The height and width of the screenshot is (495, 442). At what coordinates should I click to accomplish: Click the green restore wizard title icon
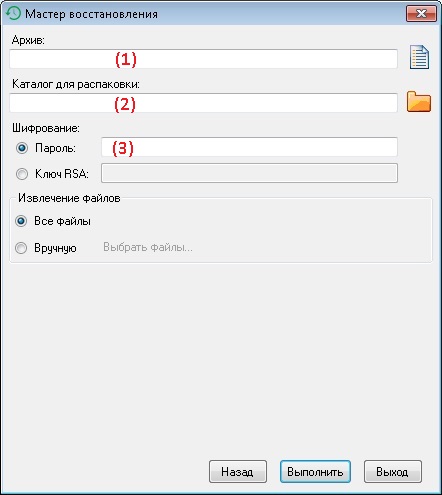[13, 13]
